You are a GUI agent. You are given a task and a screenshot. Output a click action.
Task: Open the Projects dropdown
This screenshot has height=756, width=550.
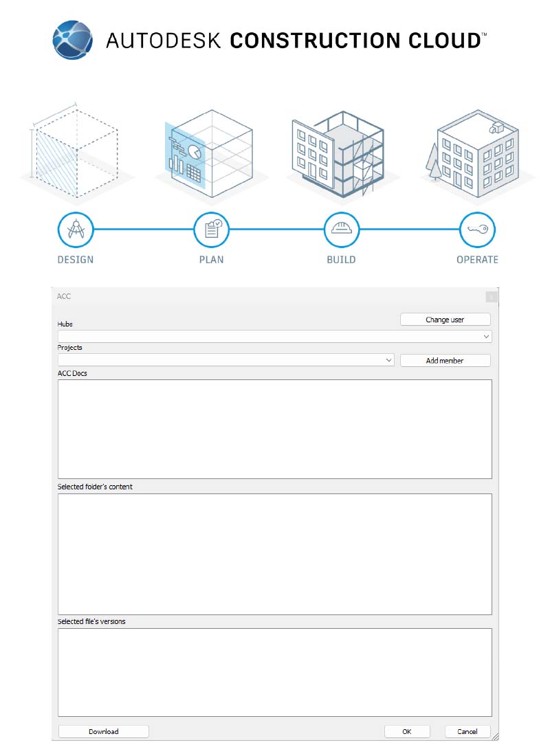[x=225, y=360]
